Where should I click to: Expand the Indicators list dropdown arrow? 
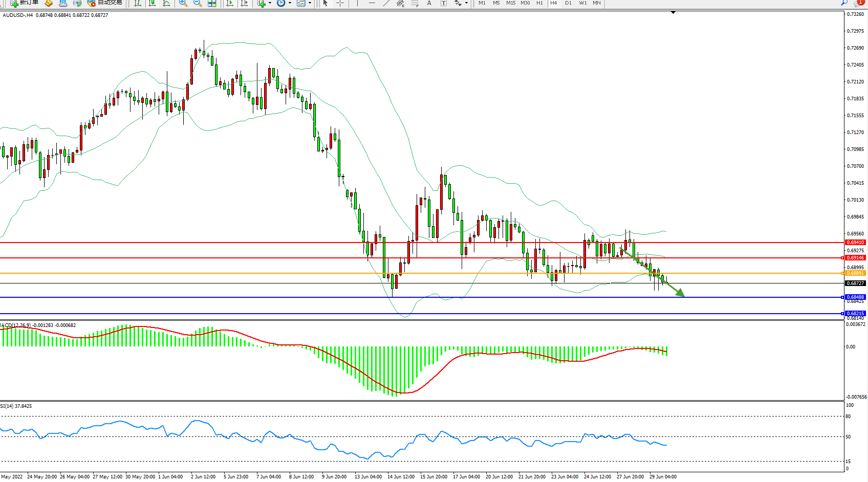[x=270, y=3]
